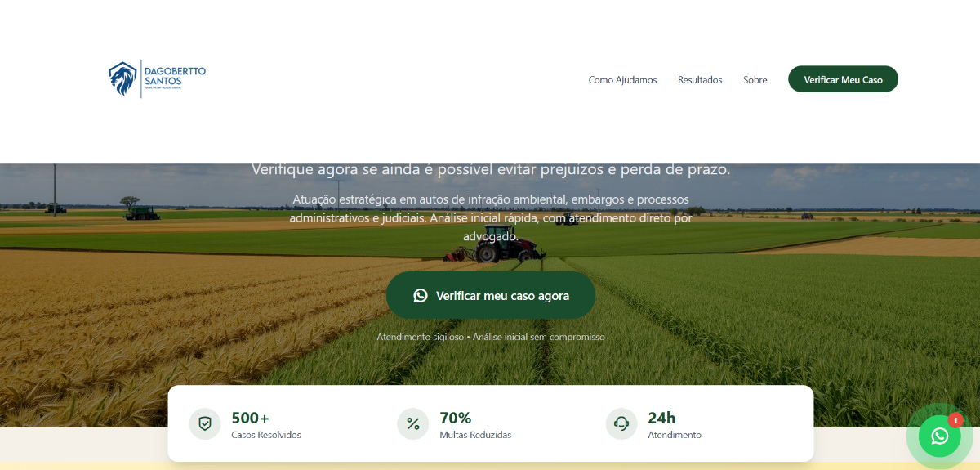Open the Sobre navigation link

click(755, 80)
